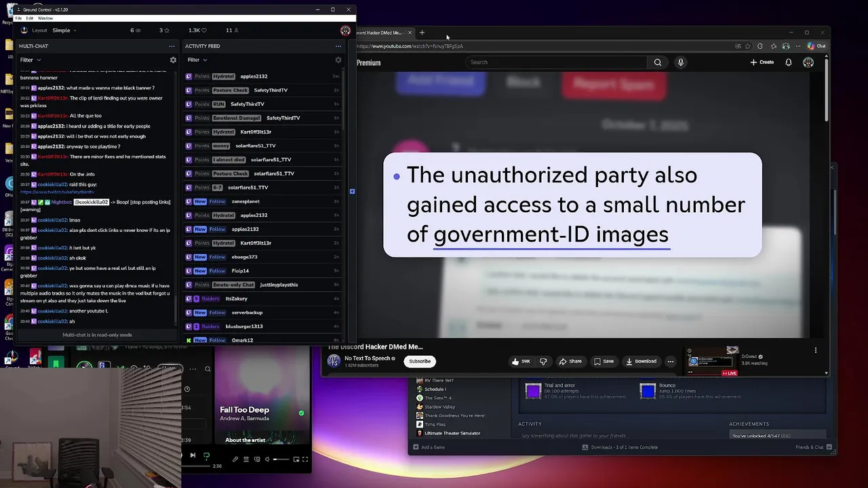Dislike the YouTube video
The image size is (868, 488).
pos(542,361)
